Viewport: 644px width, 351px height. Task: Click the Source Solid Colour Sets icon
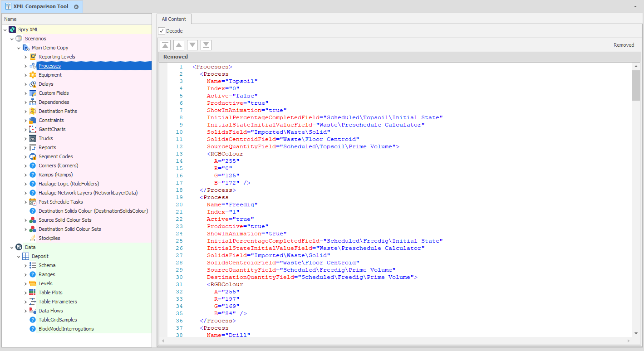click(x=33, y=220)
